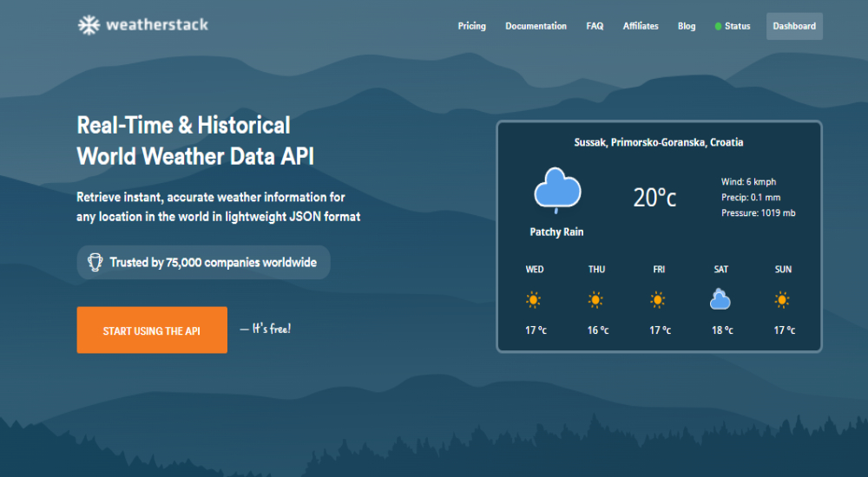
Task: Click the "It's free!" handwritten note
Action: click(265, 329)
